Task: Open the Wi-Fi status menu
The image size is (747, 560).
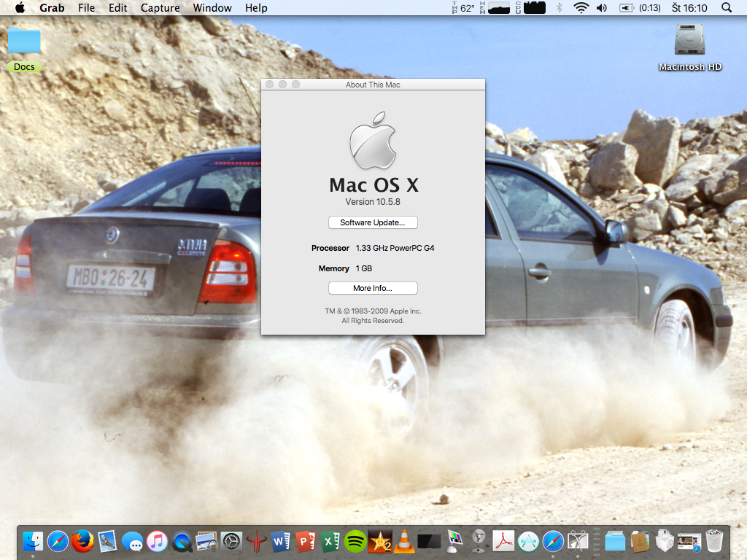Action: click(x=581, y=7)
